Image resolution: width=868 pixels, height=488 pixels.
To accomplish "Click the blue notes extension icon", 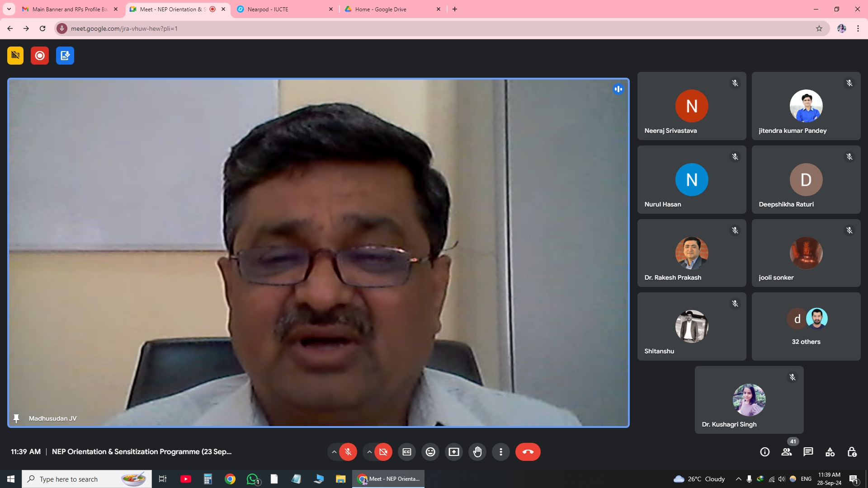I will [65, 56].
